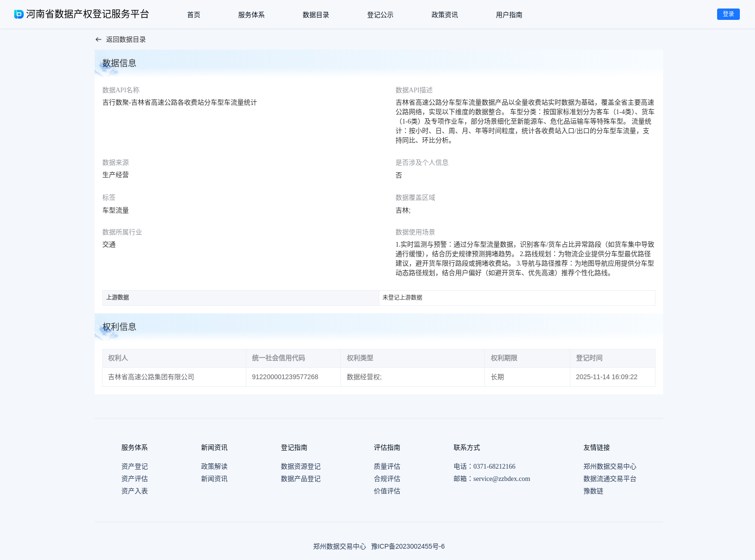The width and height of the screenshot is (755, 560).
Task: Click the 未登记上游数据 cell
Action: pyautogui.click(x=517, y=298)
